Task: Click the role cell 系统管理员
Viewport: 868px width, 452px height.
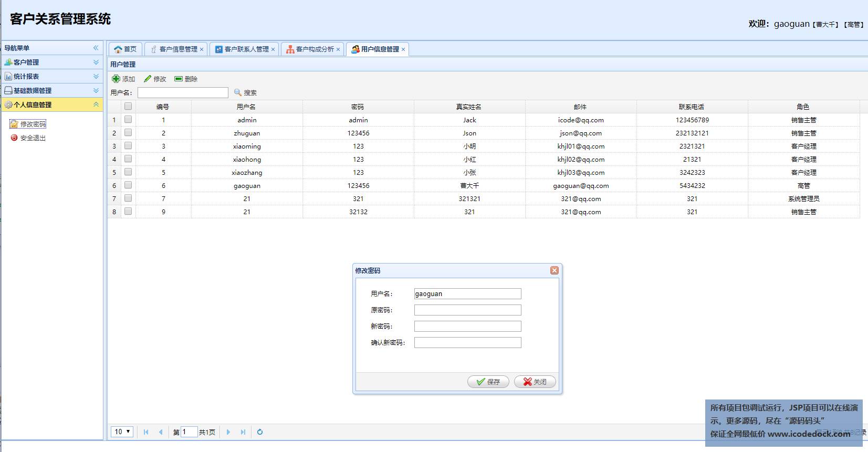Action: click(x=803, y=198)
